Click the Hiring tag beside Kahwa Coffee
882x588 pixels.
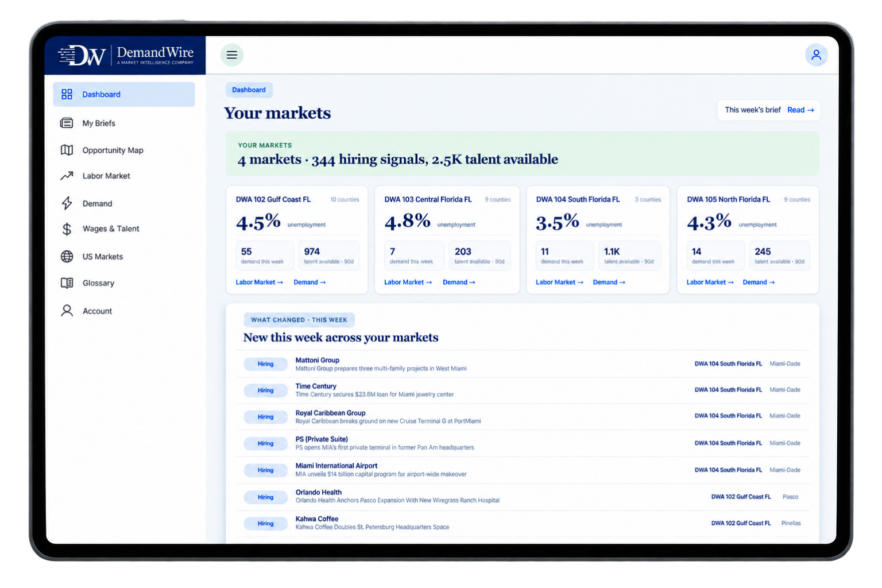265,524
